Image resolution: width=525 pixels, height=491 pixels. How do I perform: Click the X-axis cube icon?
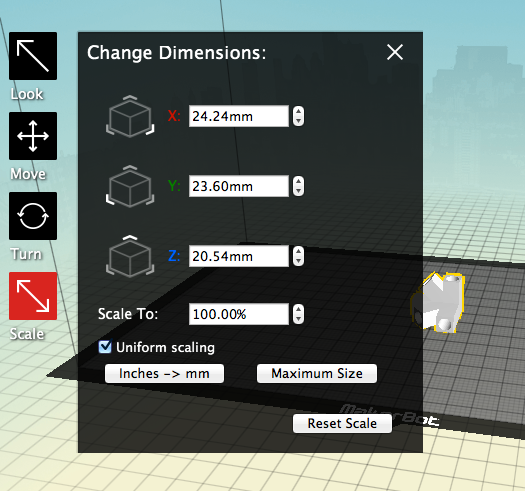(130, 117)
